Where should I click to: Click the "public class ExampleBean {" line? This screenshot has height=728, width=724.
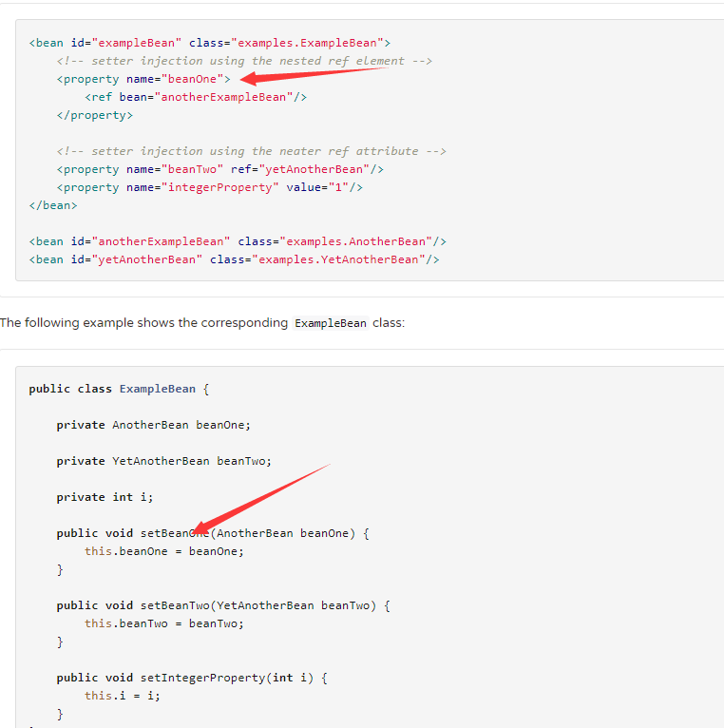pos(120,389)
